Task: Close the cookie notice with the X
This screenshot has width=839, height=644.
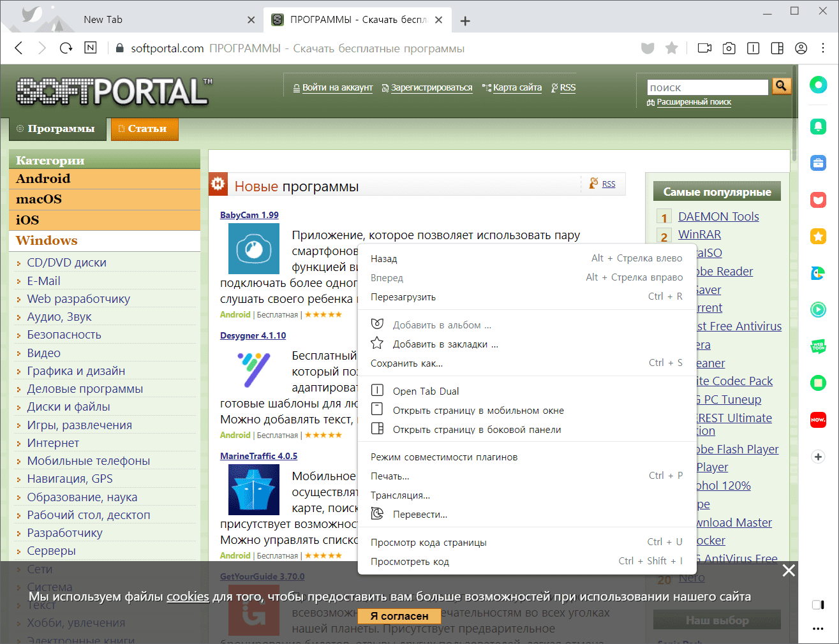Action: point(789,570)
